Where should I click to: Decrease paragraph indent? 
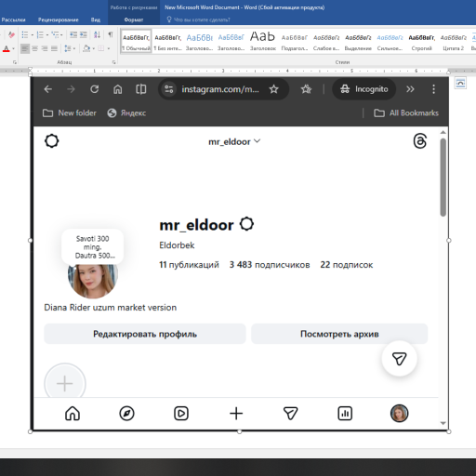click(x=73, y=34)
